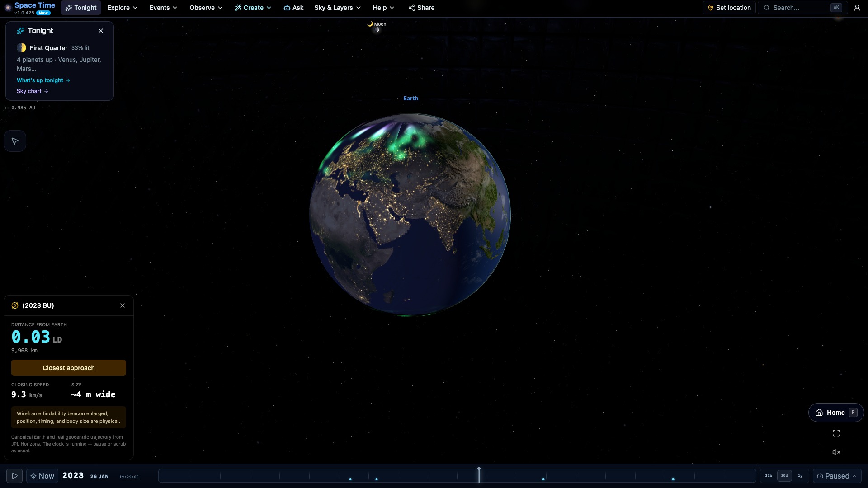
Task: Close the (2023 BU) panel
Action: (x=123, y=305)
